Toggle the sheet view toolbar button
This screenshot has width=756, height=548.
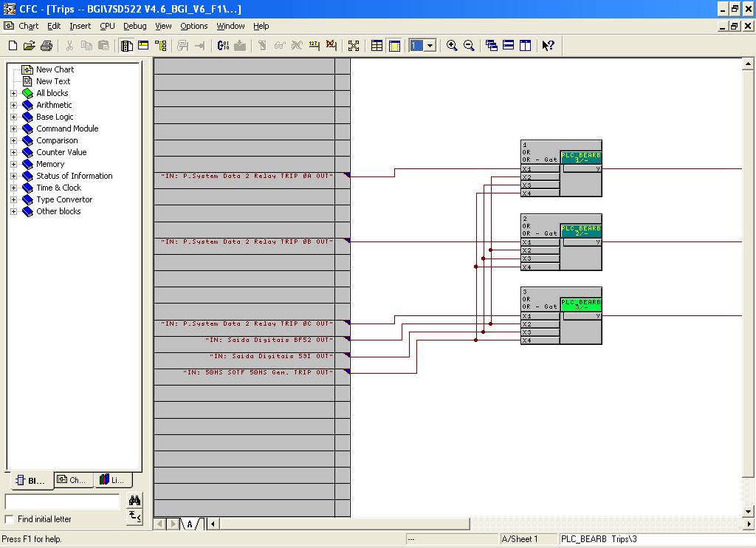(x=394, y=46)
